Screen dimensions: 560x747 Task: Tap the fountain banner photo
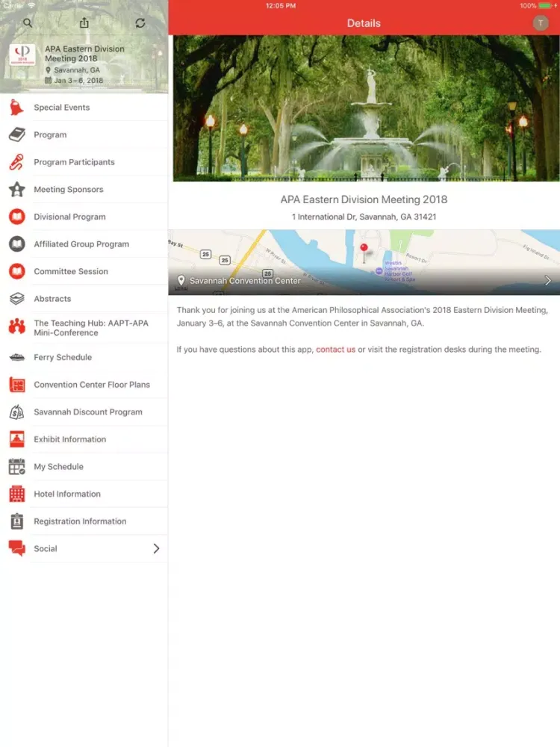366,108
